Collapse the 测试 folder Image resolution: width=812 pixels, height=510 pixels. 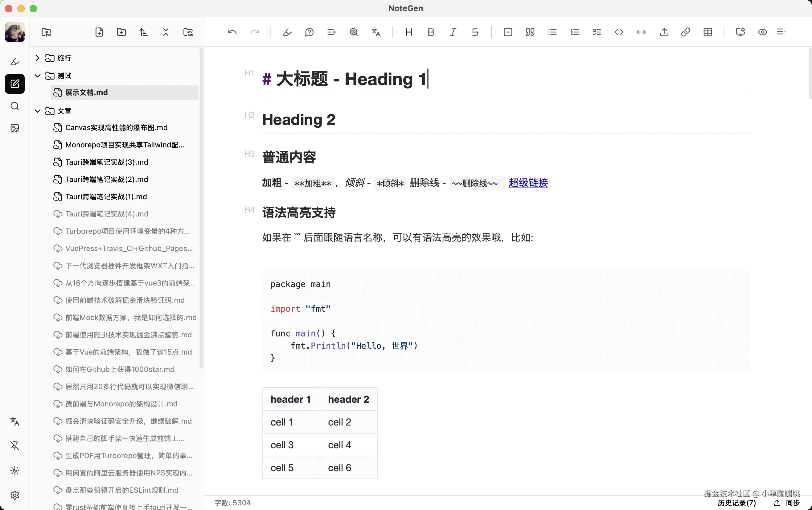(37, 76)
